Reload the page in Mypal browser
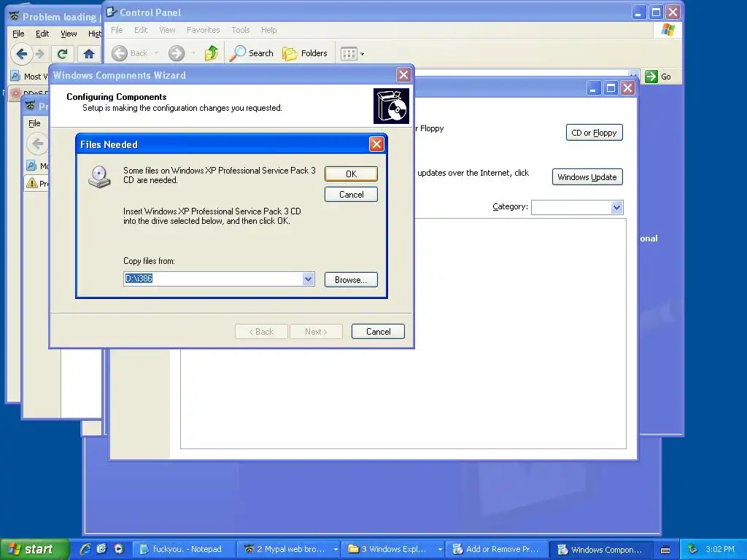Image resolution: width=747 pixels, height=560 pixels. 63,54
